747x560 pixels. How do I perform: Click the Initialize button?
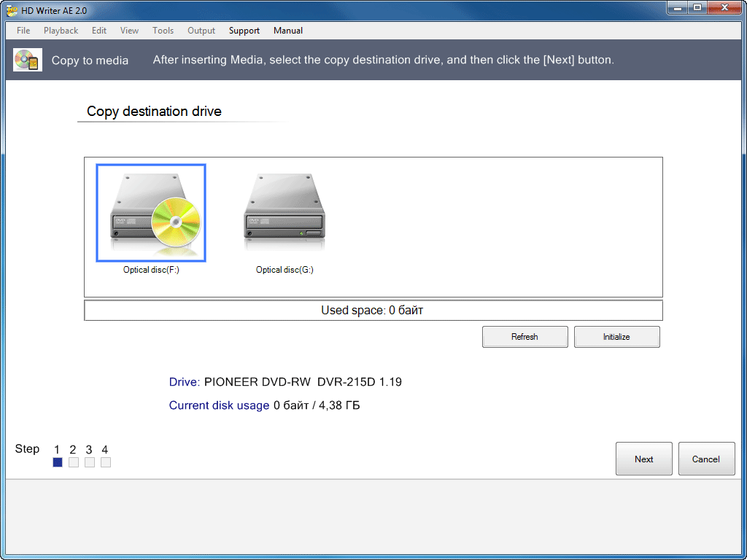pos(616,337)
